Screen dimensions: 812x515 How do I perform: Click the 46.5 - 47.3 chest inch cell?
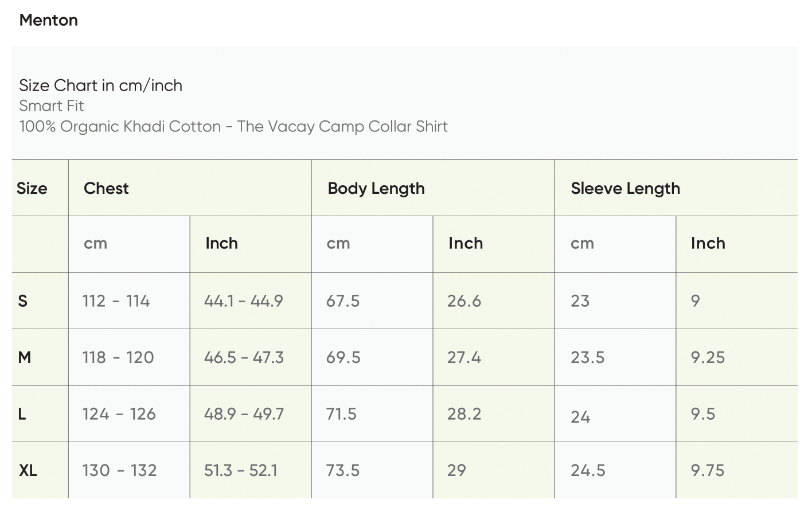244,357
